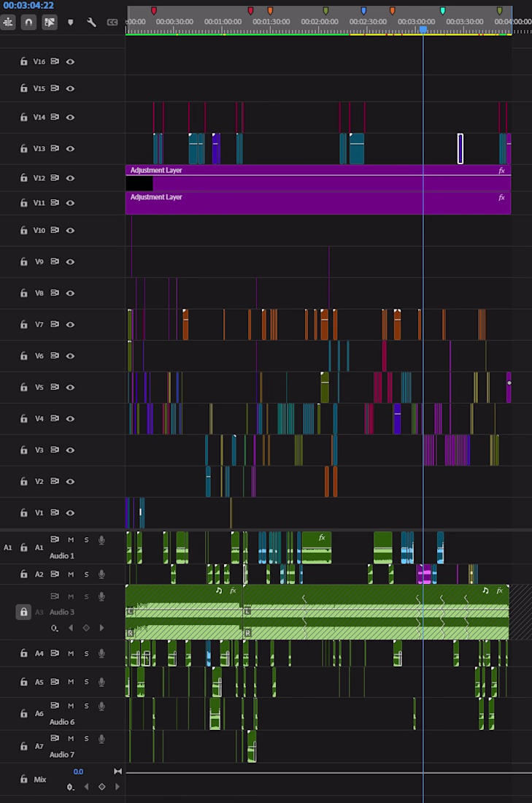The width and height of the screenshot is (532, 803).
Task: Lock the V16 video track
Action: click(23, 61)
